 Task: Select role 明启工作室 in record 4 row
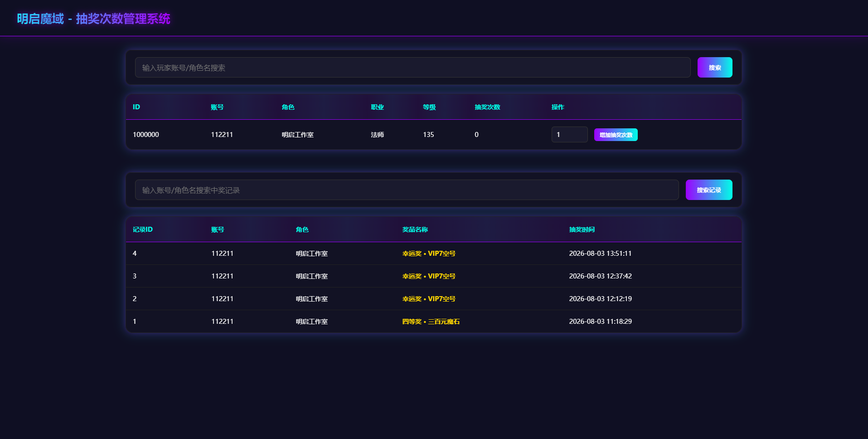point(312,254)
